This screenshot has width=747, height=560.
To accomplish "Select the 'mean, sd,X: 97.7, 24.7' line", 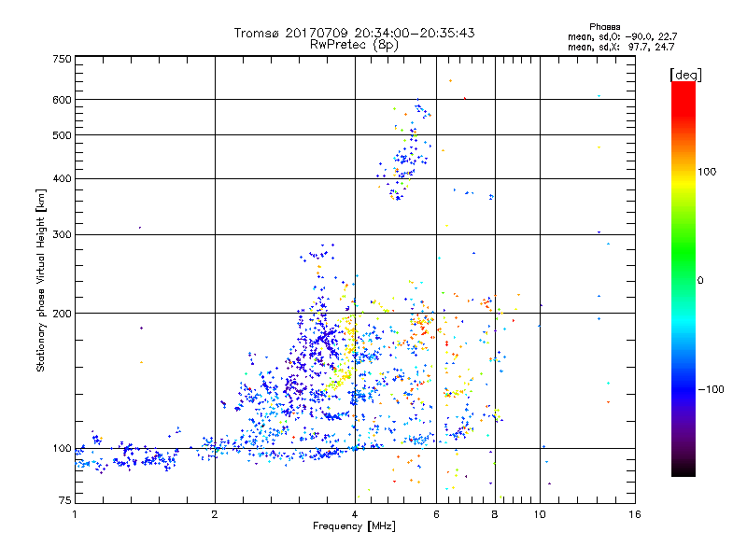I will (x=621, y=47).
